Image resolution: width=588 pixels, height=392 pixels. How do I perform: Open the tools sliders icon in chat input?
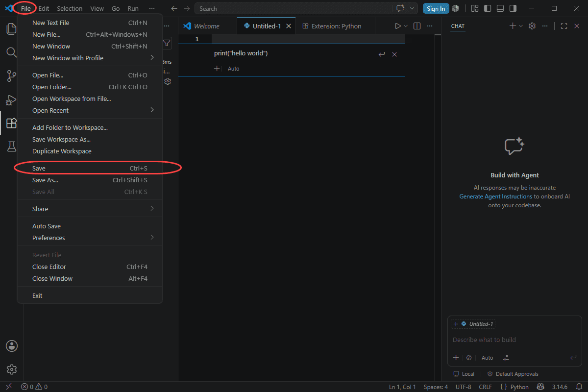tap(506, 358)
